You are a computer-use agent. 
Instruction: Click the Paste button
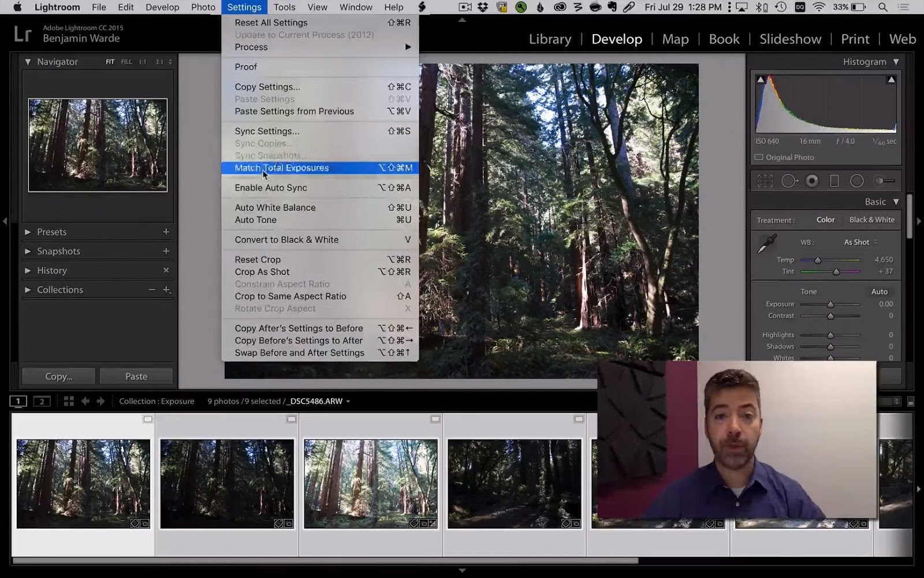point(136,376)
